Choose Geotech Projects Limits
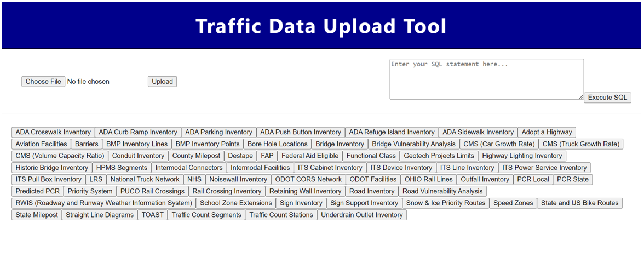Viewport: 644px width, 280px height. click(x=439, y=156)
